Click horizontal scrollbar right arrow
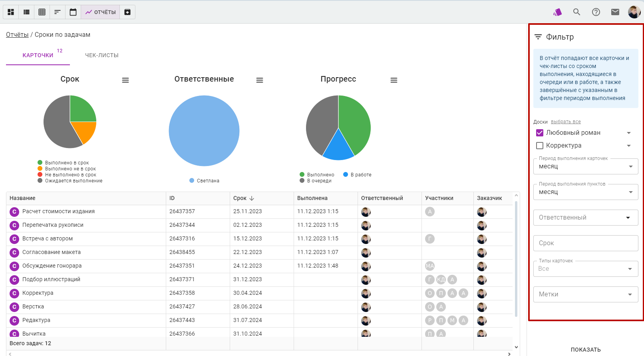The height and width of the screenshot is (356, 644). (x=509, y=354)
